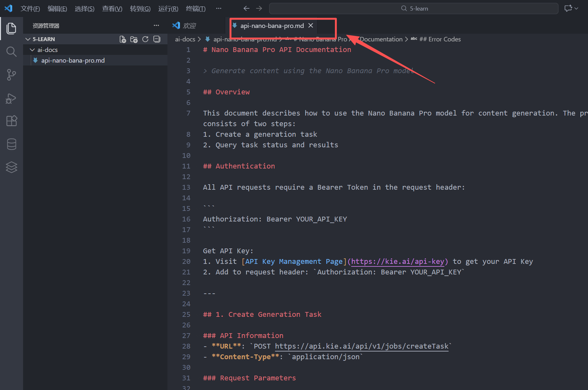This screenshot has height=390, width=588.
Task: Open the Explorer view in activity bar
Action: point(12,28)
